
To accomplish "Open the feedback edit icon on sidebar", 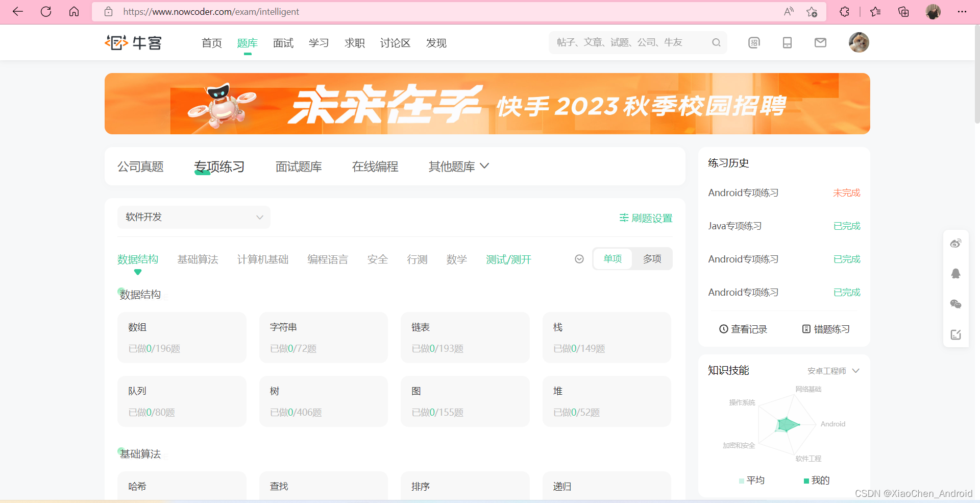I will (955, 334).
